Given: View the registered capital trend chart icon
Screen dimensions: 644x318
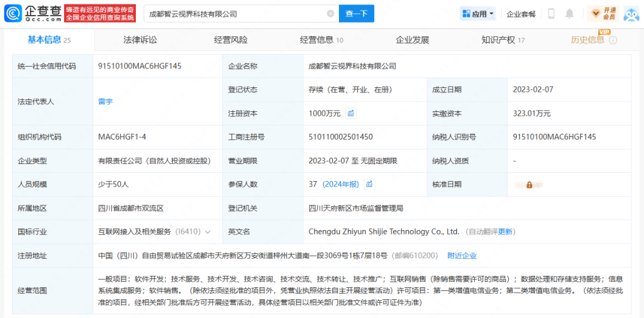Looking at the screenshot, I should pyautogui.click(x=351, y=114).
